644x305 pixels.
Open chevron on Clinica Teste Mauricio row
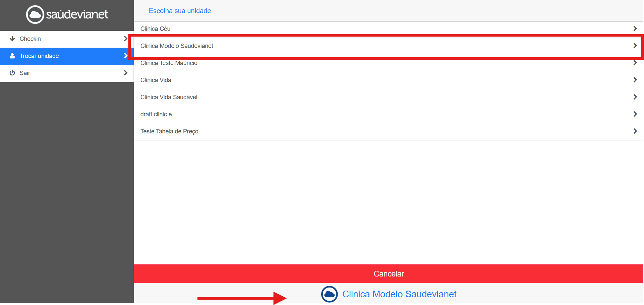pyautogui.click(x=635, y=63)
